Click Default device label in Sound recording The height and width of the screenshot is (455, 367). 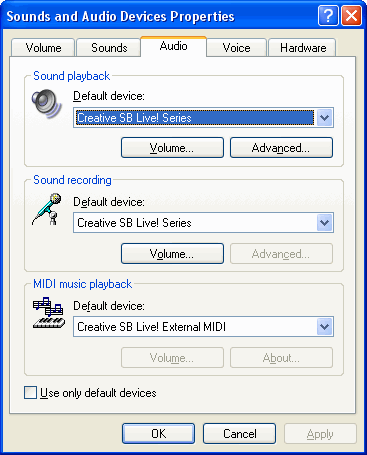click(x=109, y=202)
